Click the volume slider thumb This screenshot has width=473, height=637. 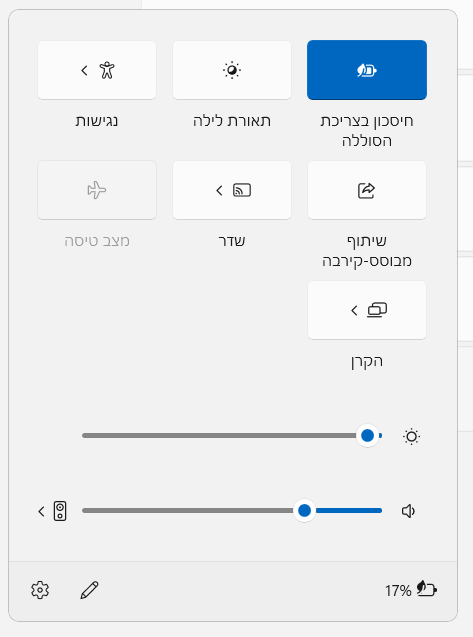[304, 511]
